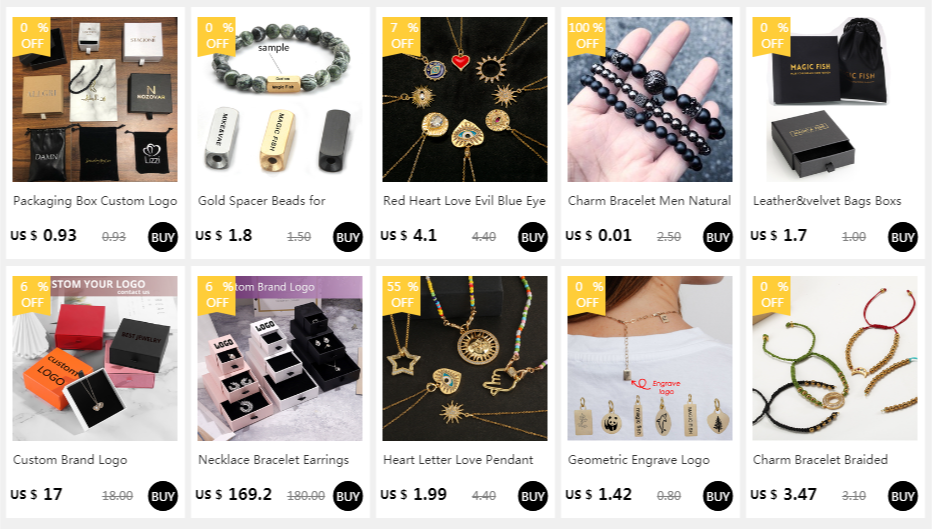932x529 pixels.
Task: Click the 55% OFF badge on pendant item
Action: point(402,295)
